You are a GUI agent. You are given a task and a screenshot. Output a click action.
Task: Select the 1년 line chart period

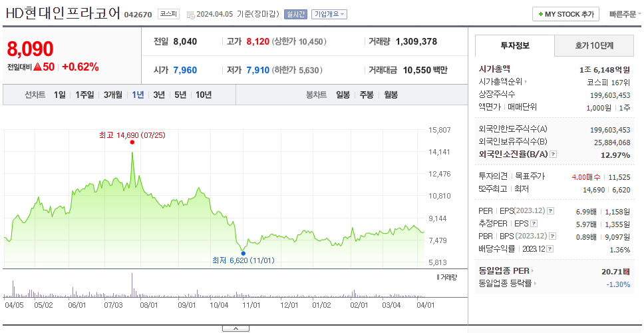coord(138,95)
